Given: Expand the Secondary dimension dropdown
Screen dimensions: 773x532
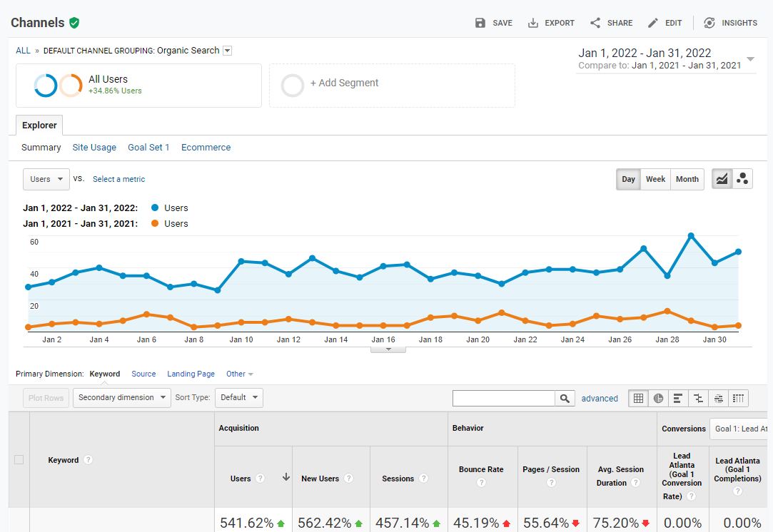Looking at the screenshot, I should tap(121, 397).
